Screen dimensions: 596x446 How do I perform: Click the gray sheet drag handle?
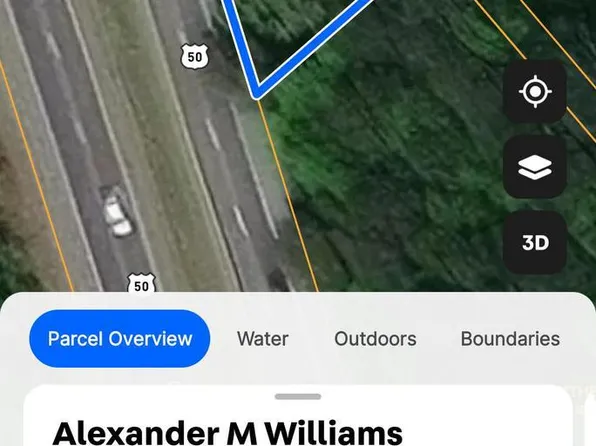[x=298, y=397]
